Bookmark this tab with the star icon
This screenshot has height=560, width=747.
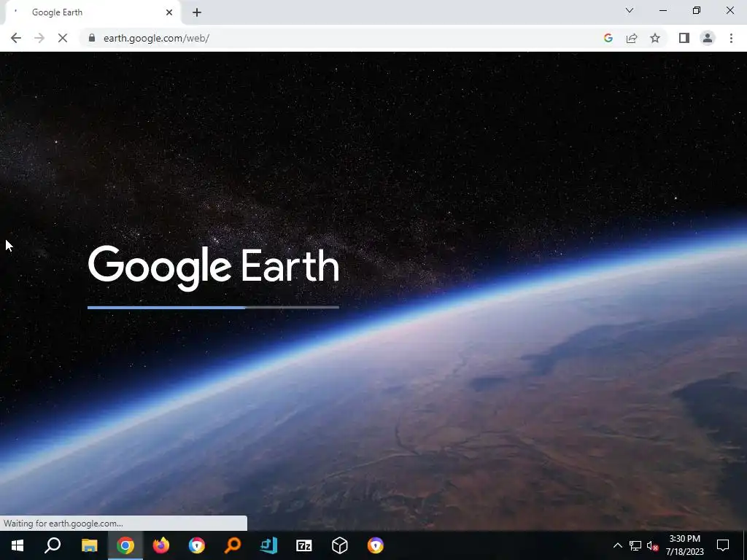click(655, 38)
